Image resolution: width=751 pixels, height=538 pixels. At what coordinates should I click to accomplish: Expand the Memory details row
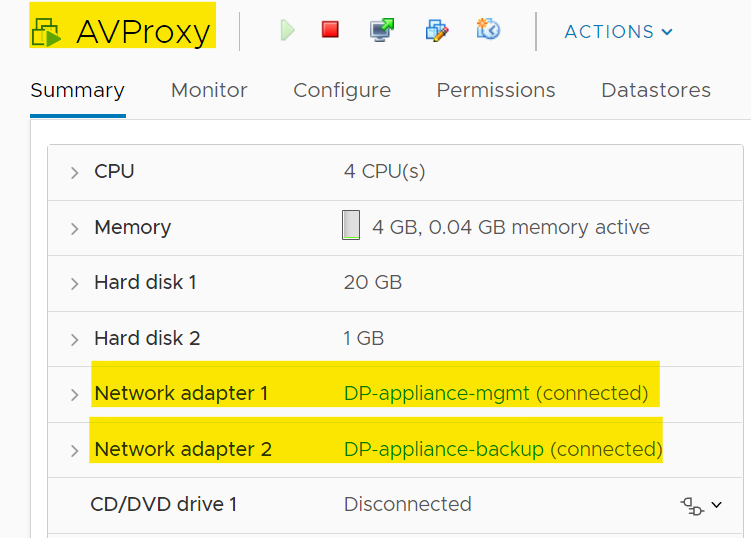75,229
